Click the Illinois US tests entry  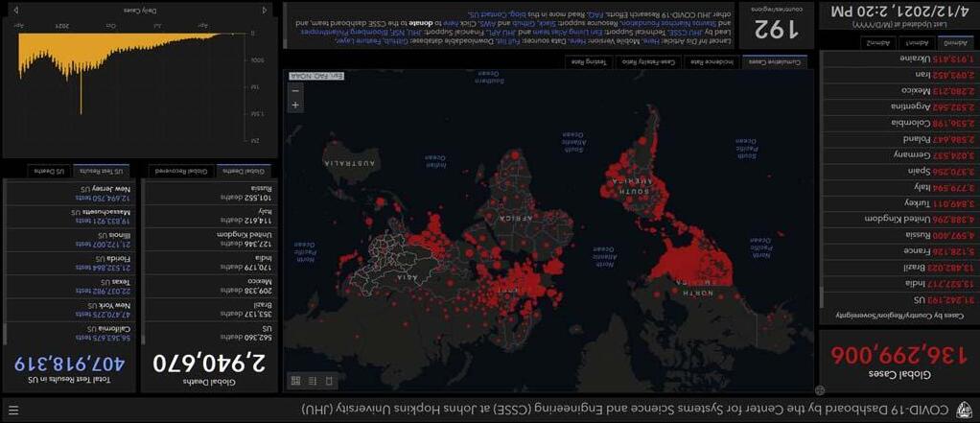point(70,238)
